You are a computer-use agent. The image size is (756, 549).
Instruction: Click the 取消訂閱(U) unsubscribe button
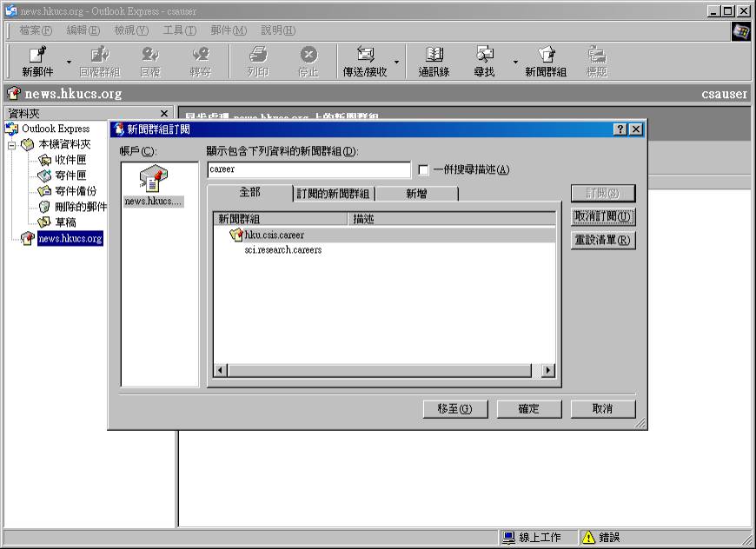(603, 216)
